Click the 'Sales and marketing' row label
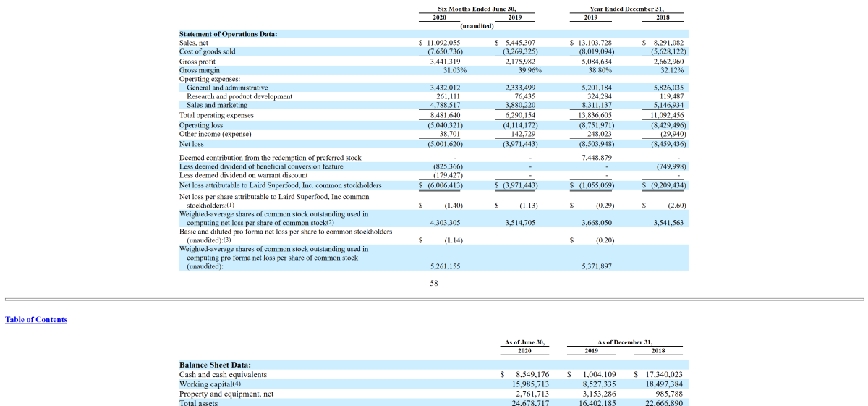 [217, 106]
